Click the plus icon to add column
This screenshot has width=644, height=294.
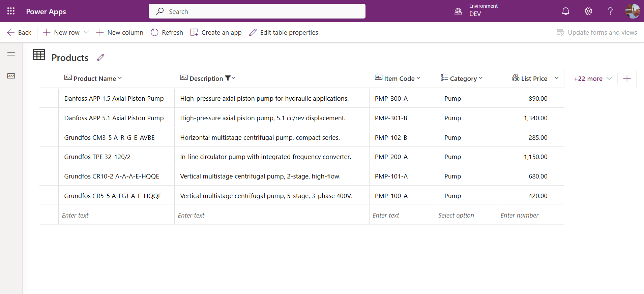[627, 78]
